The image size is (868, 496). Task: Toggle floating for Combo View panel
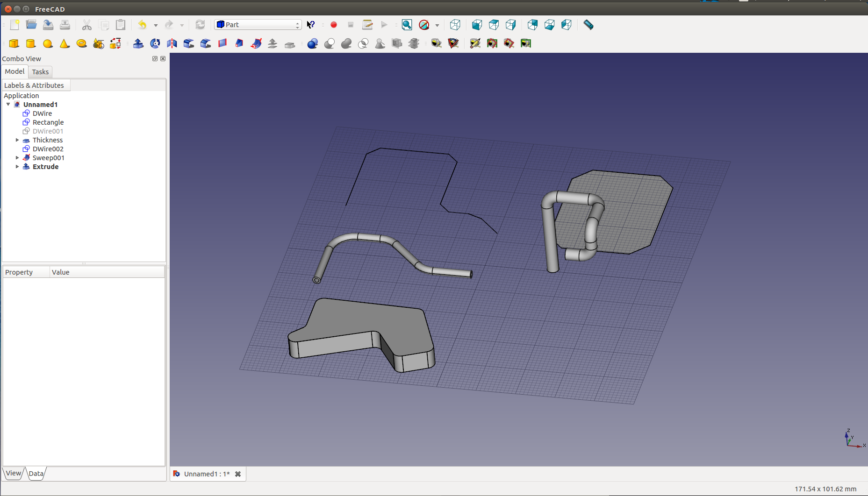pos(155,59)
